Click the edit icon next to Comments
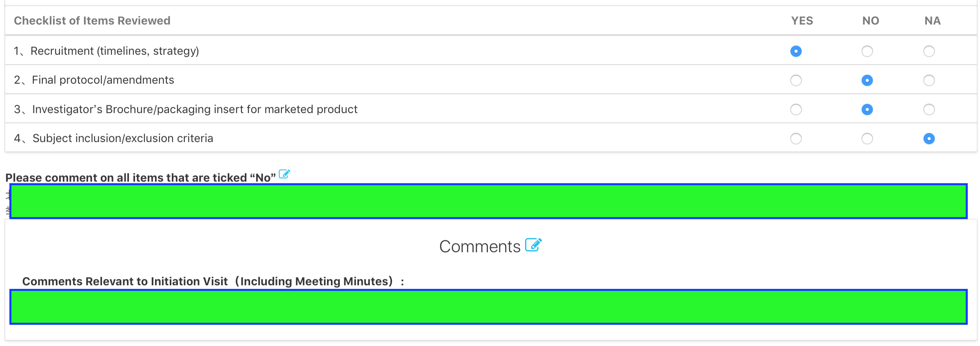The image size is (980, 346). [533, 245]
